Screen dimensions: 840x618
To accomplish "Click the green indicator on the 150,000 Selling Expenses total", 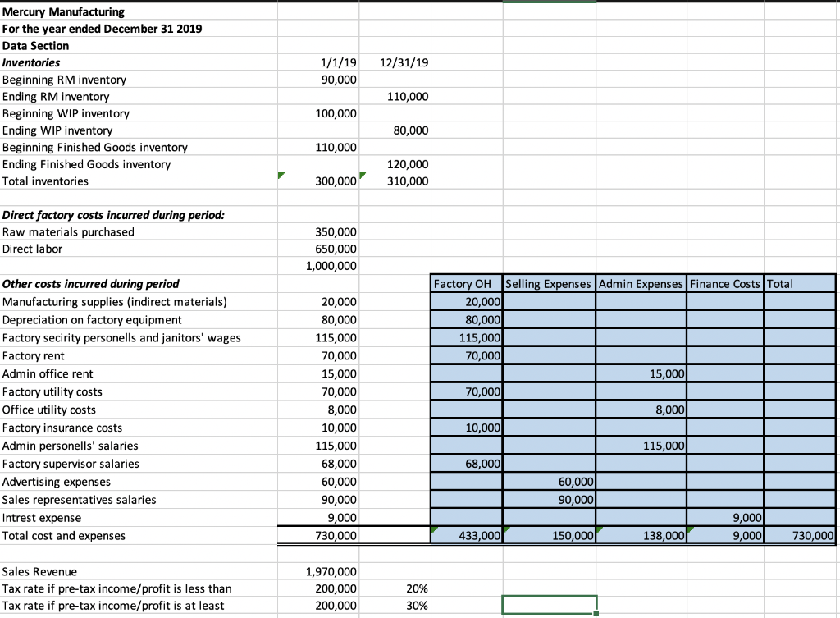I will [x=504, y=529].
